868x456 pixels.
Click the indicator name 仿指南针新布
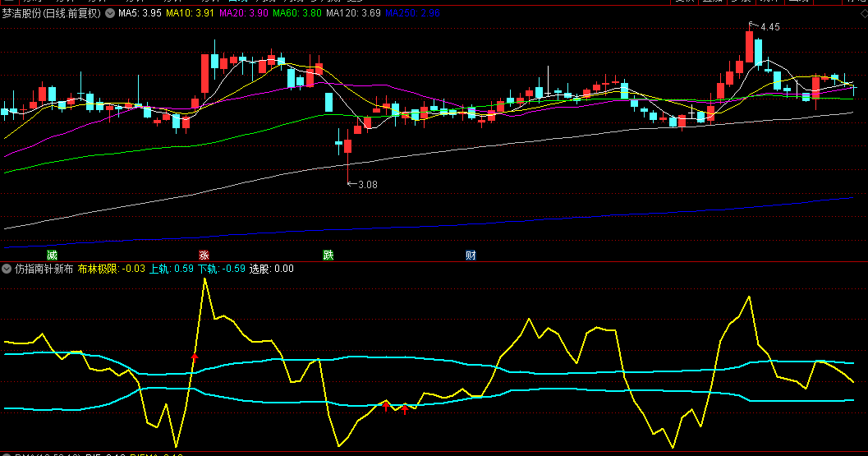click(44, 269)
